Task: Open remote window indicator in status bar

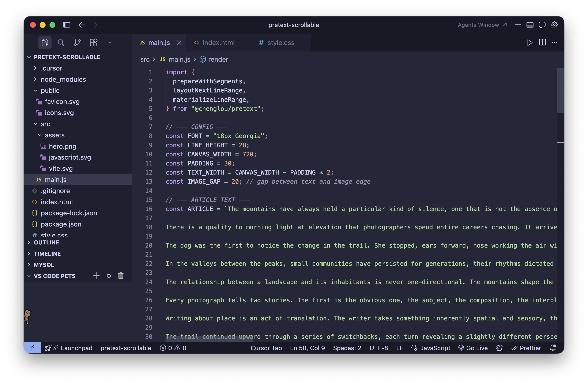Action: [32, 348]
